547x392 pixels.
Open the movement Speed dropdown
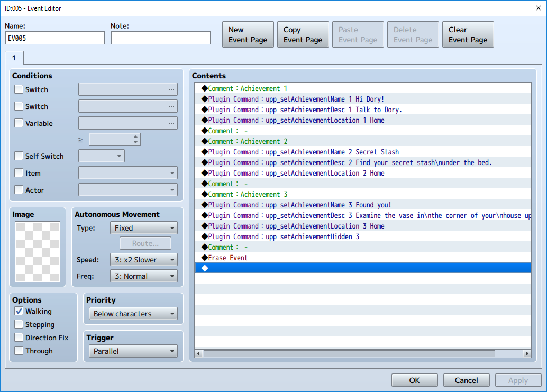click(143, 260)
